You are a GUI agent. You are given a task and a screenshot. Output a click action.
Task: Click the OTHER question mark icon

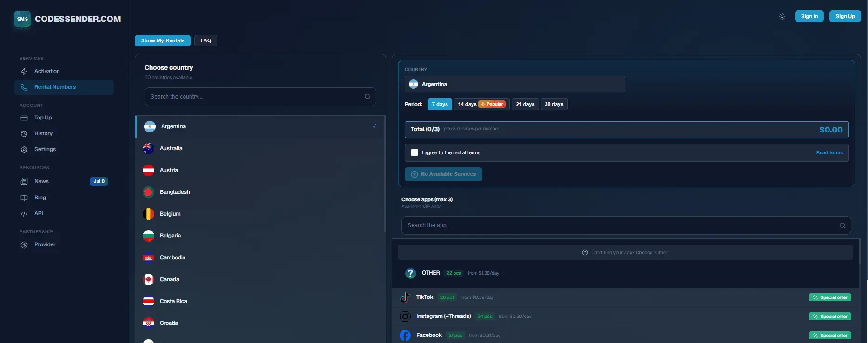pos(410,273)
